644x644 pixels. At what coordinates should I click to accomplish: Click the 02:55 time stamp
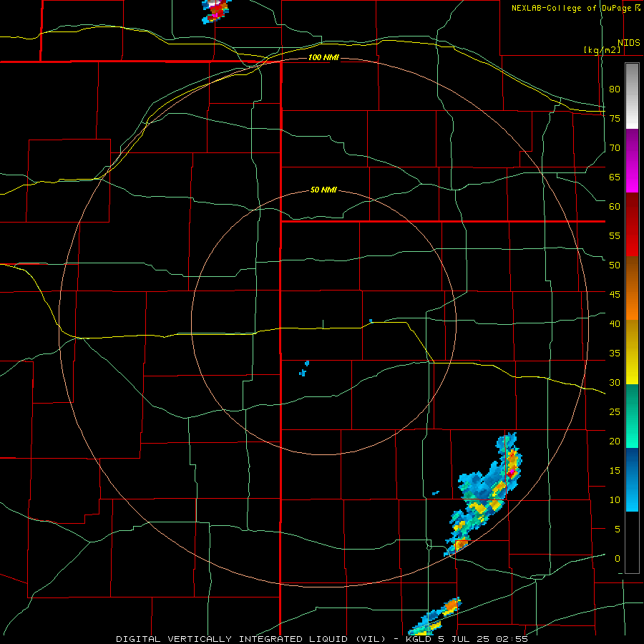click(512, 639)
